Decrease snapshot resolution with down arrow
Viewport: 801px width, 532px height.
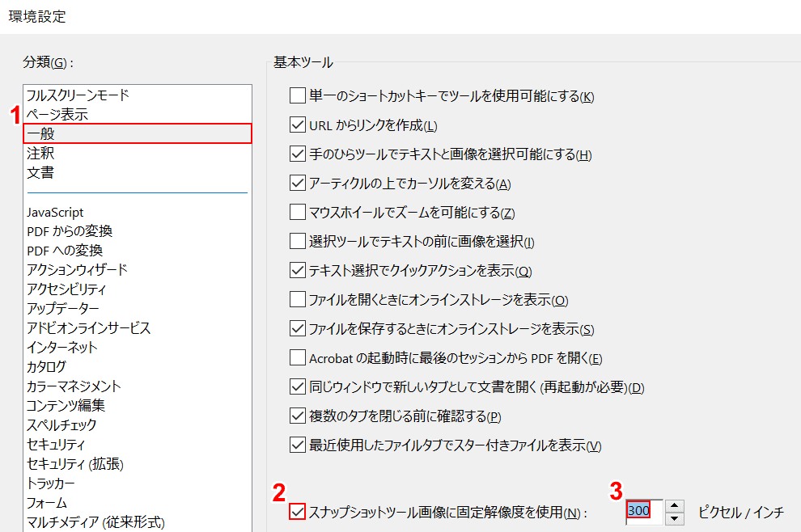(x=674, y=518)
